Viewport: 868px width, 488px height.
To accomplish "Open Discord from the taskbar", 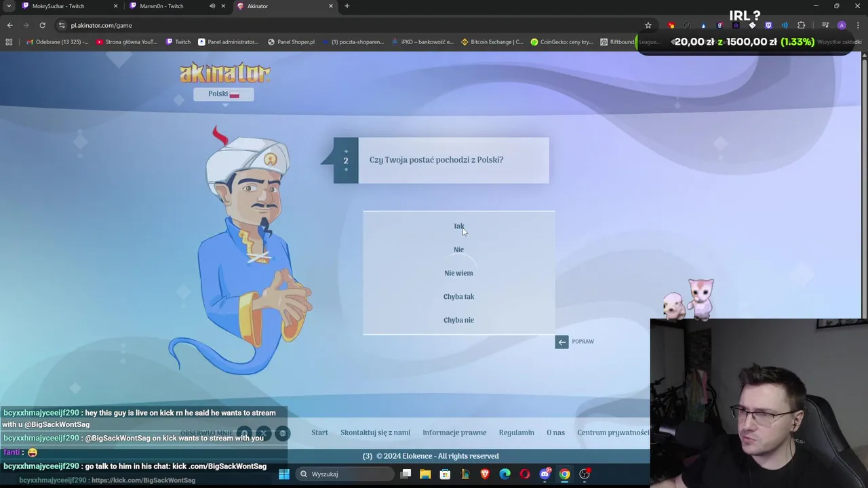I will click(545, 474).
